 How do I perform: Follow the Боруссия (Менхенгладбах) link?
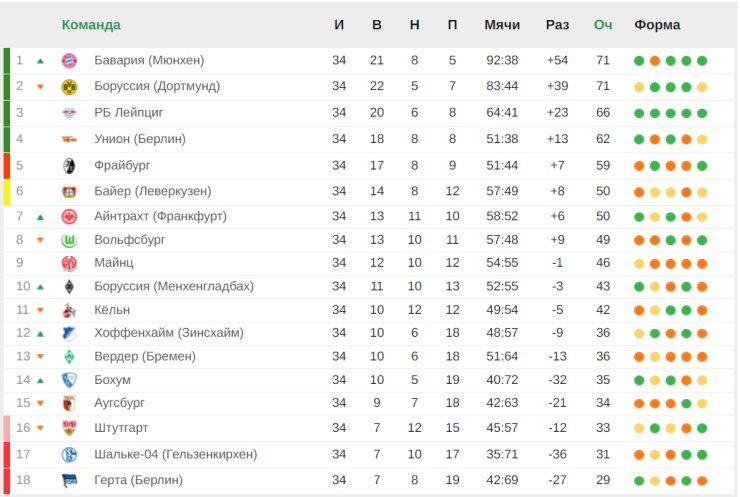[174, 286]
